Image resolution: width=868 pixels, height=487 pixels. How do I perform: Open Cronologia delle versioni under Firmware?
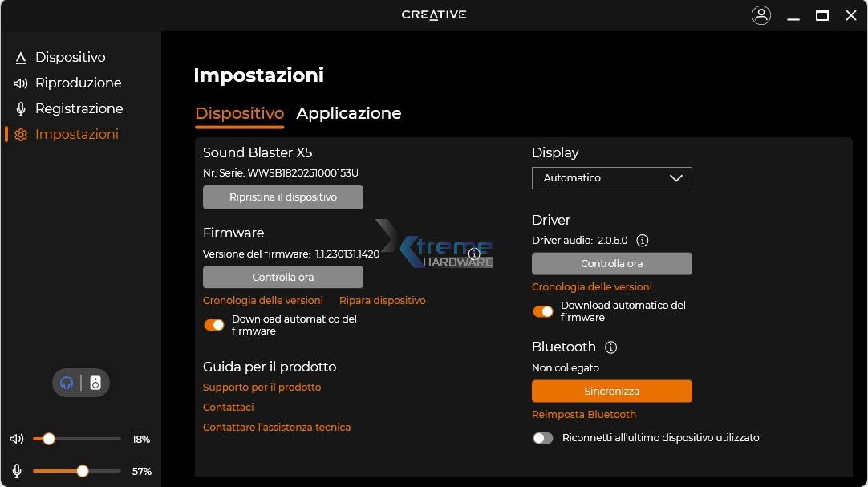click(262, 300)
